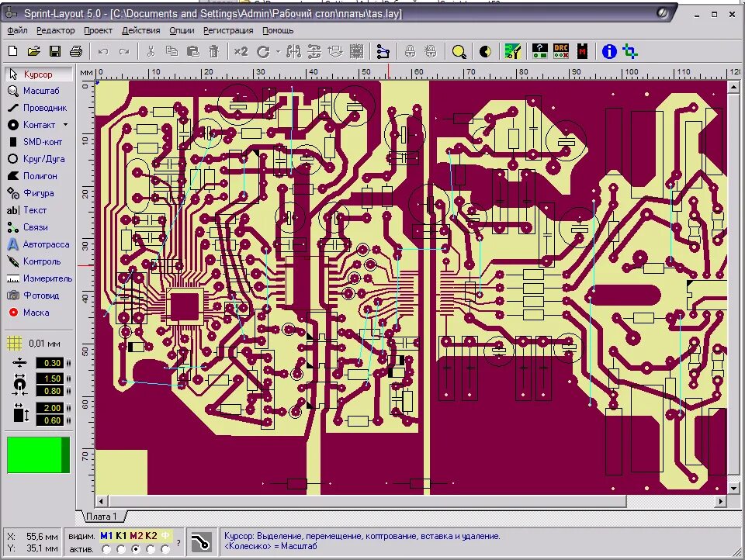Viewport: 745px width, 560px height.
Task: Click the Undo arrow in toolbar
Action: click(x=103, y=51)
